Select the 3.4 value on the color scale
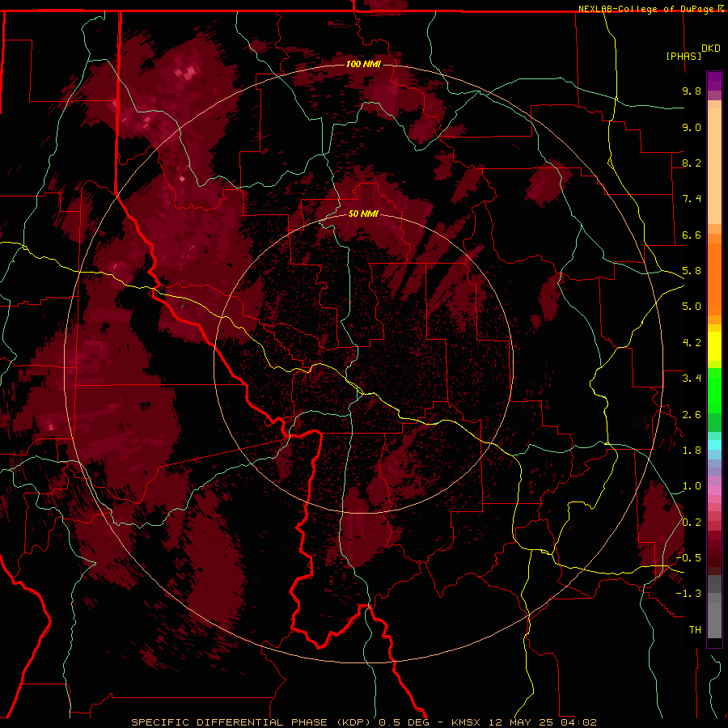The width and height of the screenshot is (728, 728). coord(692,379)
